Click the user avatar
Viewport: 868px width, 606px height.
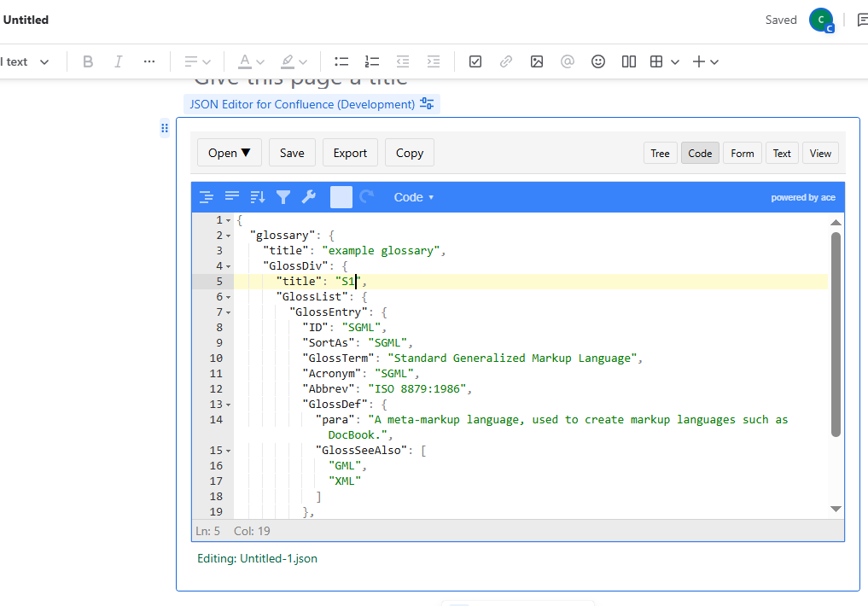click(x=821, y=20)
